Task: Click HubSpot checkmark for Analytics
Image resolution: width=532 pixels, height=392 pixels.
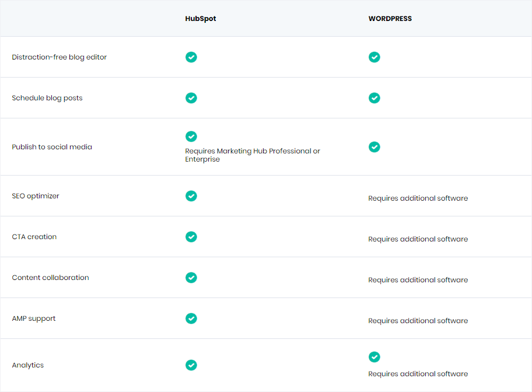Action: pyautogui.click(x=191, y=365)
